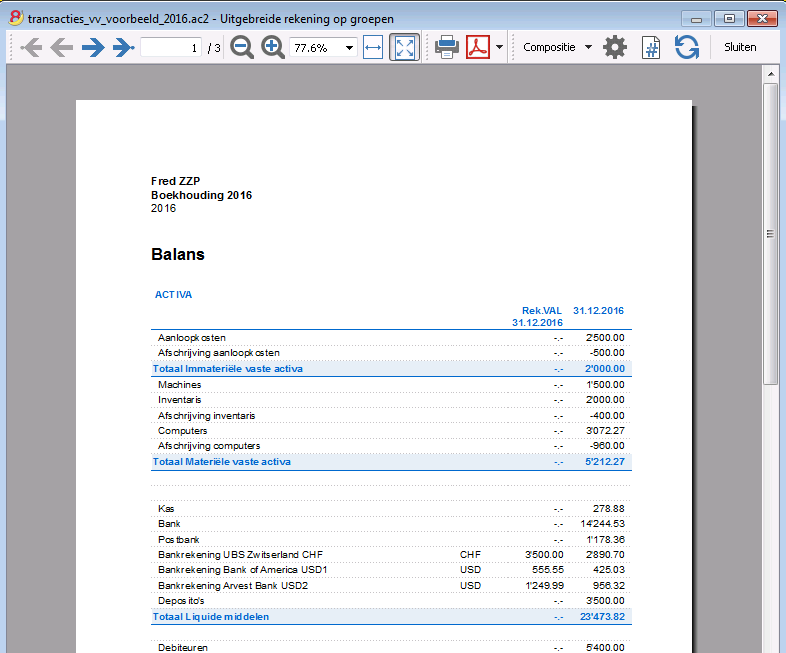Select the Machines row
Viewport: 786px width, 653px height.
click(391, 385)
